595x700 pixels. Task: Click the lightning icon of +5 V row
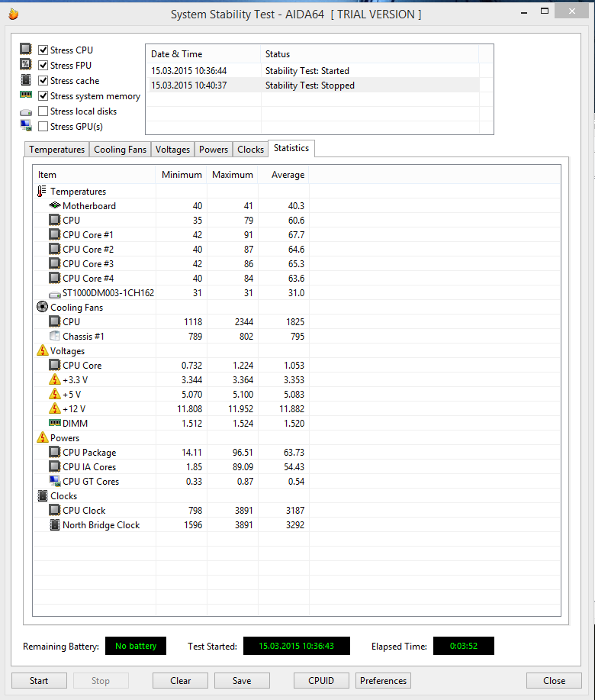point(54,394)
